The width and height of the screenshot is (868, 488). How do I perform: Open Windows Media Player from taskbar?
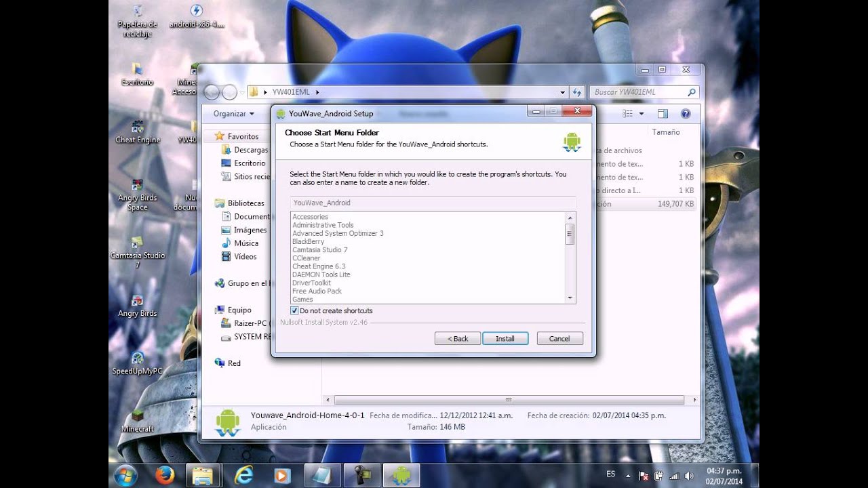pyautogui.click(x=282, y=476)
